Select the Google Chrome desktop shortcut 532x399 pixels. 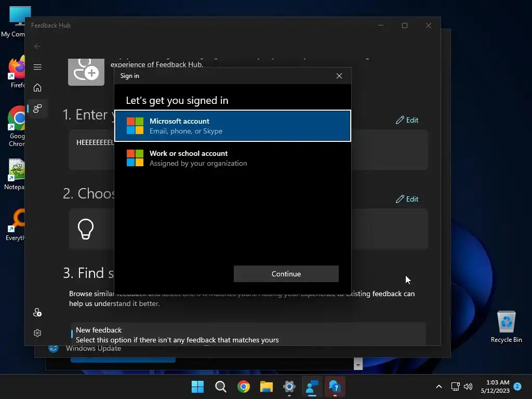point(16,127)
